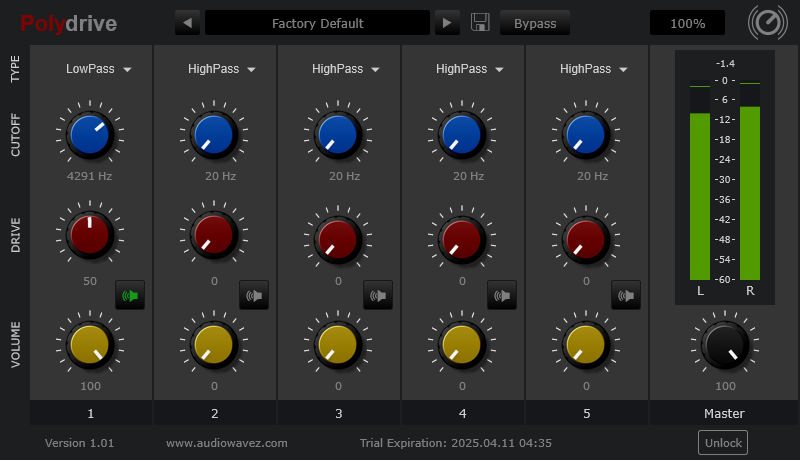The width and height of the screenshot is (800, 460).
Task: Click the band 1 drive value 50
Action: pyautogui.click(x=90, y=281)
